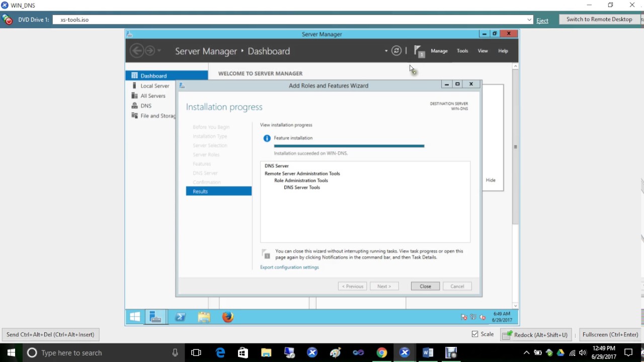Open Chrome from the host taskbar
The width and height of the screenshot is (644, 362).
point(382,353)
